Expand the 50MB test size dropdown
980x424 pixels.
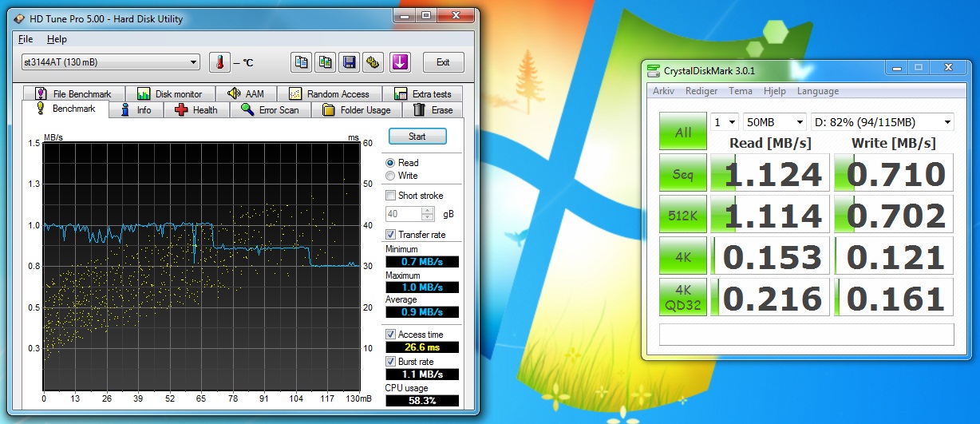[774, 122]
